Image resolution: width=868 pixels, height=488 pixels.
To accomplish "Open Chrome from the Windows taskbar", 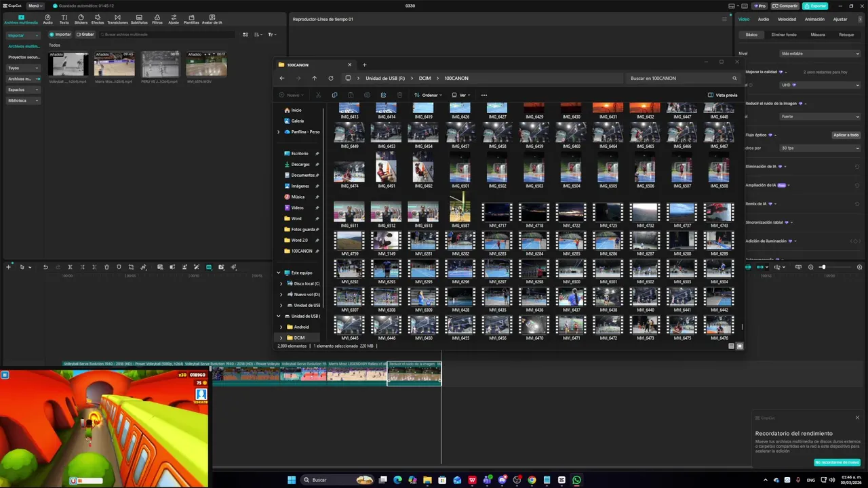I will pos(532,480).
